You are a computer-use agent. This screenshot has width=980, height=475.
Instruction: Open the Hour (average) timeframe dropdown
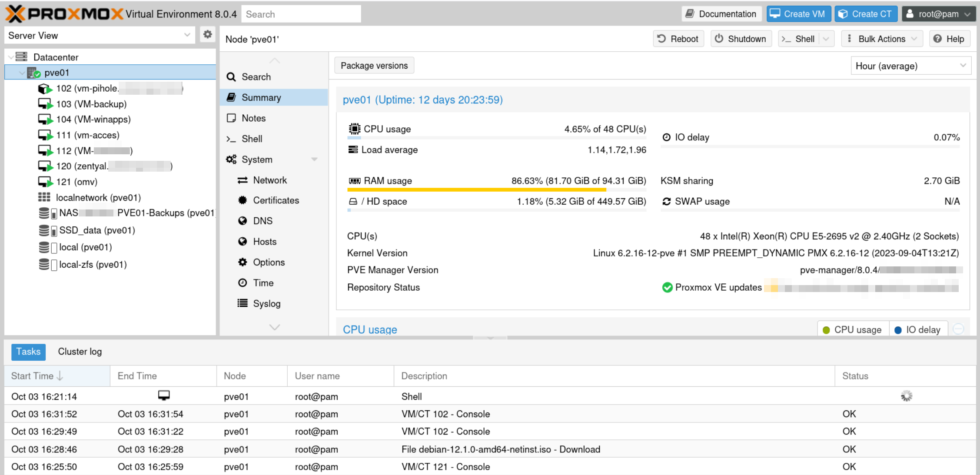coord(910,66)
